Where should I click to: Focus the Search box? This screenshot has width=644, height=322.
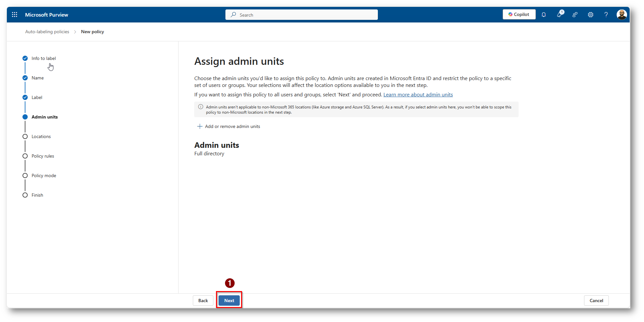click(302, 15)
